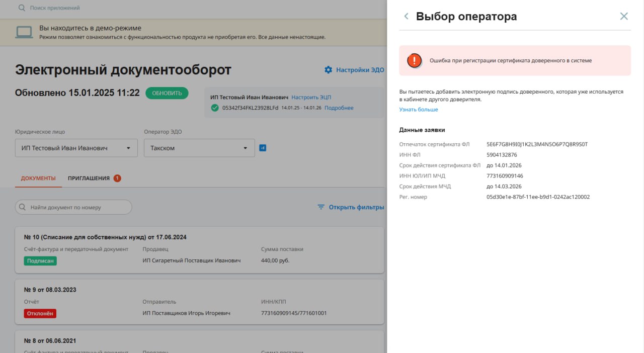The height and width of the screenshot is (353, 644).
Task: Click the ИП Тестовый Иван Иванович certificate name
Action: pyautogui.click(x=249, y=97)
